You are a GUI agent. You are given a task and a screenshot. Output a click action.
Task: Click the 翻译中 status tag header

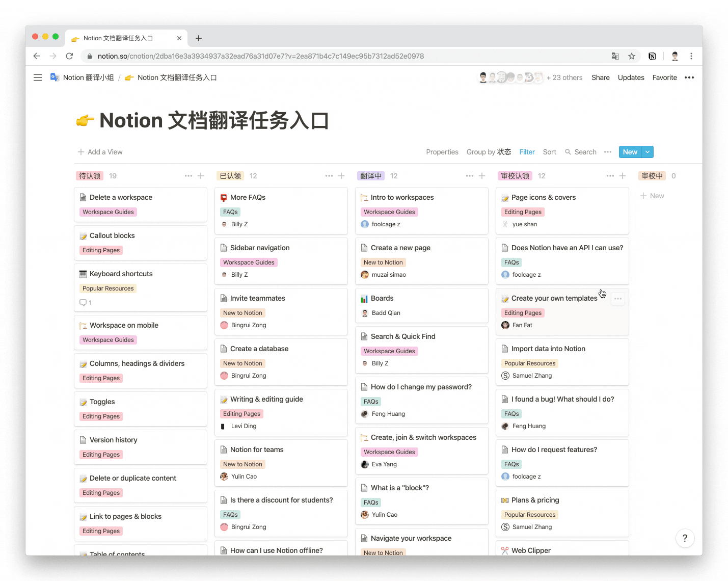pyautogui.click(x=371, y=176)
